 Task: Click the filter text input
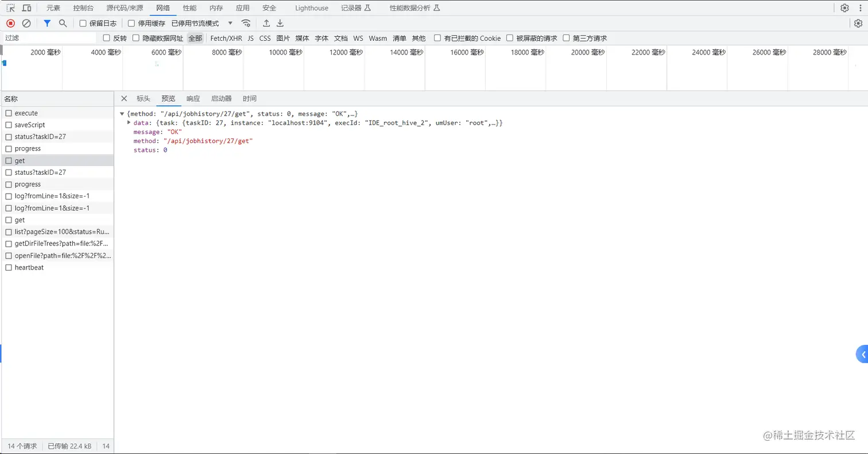49,38
